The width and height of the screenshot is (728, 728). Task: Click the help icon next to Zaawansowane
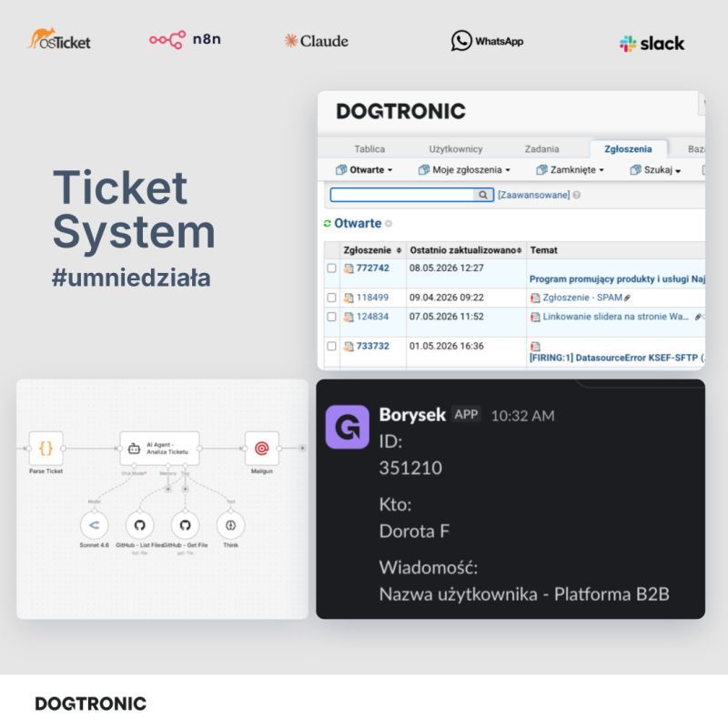tap(577, 195)
